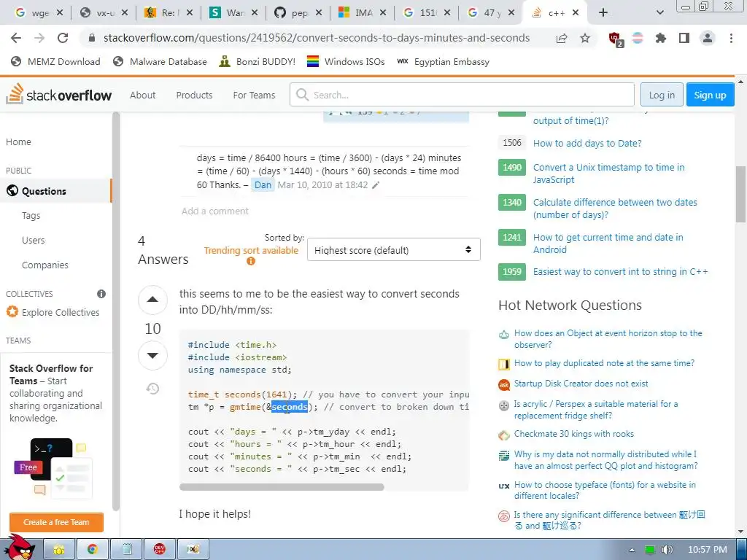Viewport: 747px width, 560px height.
Task: Open the Products menu
Action: (194, 95)
